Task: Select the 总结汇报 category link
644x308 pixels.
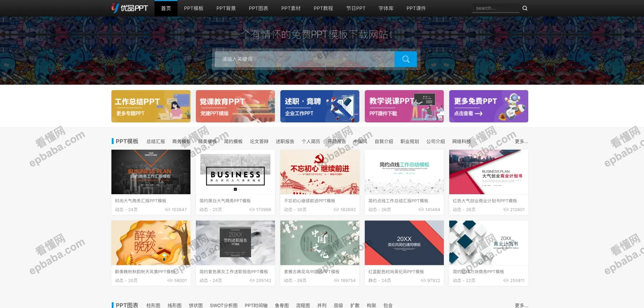Action: point(156,141)
